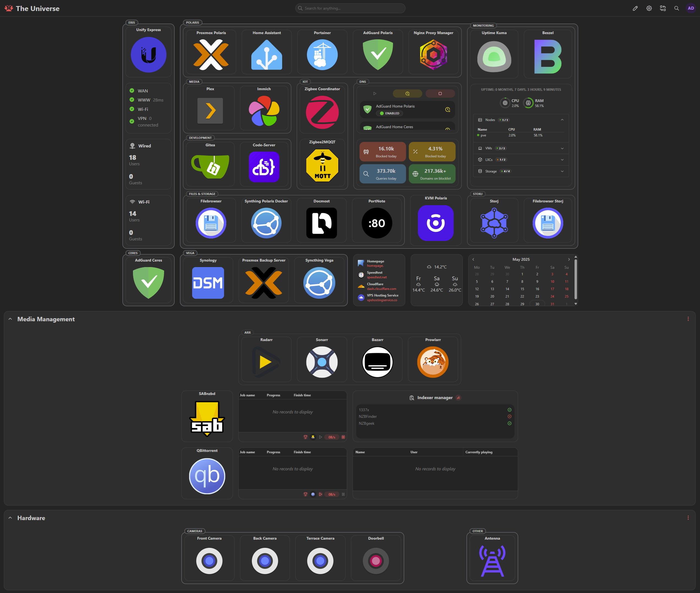Click the calendar widget scrollbar

click(576, 280)
